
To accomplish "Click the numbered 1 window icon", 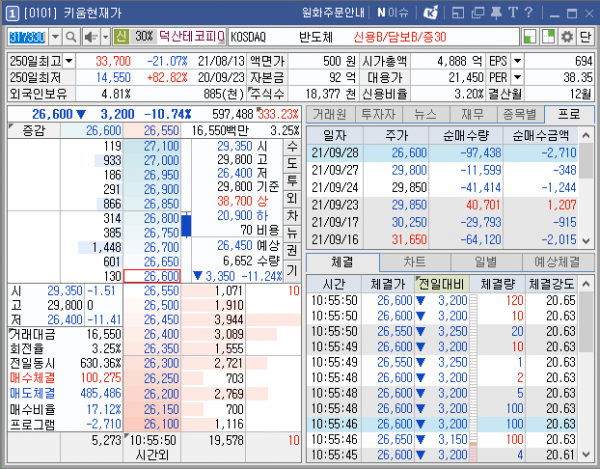I will 12,13.
